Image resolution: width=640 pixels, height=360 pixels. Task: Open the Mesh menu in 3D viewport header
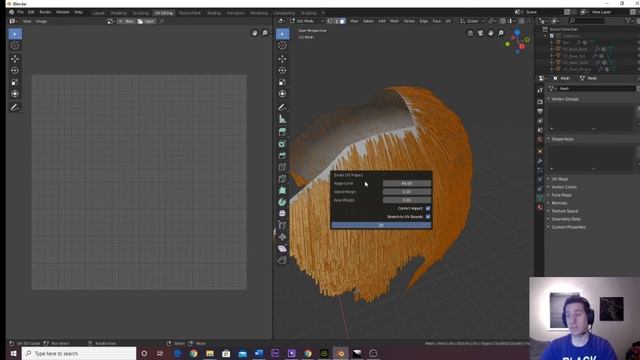pyautogui.click(x=394, y=21)
